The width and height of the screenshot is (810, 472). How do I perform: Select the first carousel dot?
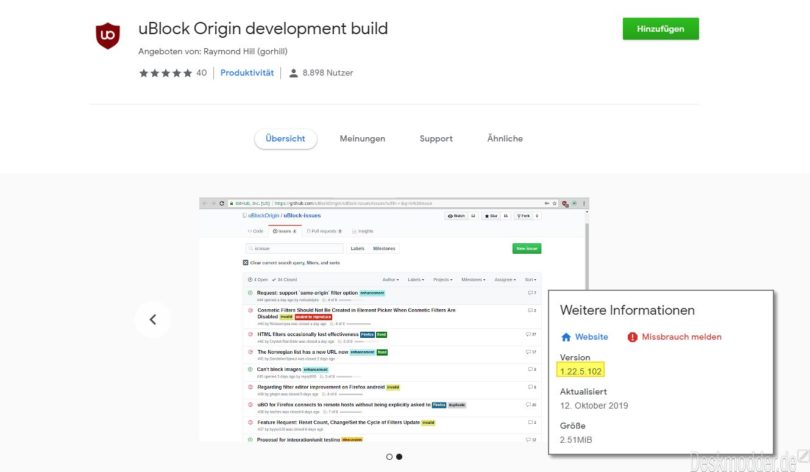[389, 457]
